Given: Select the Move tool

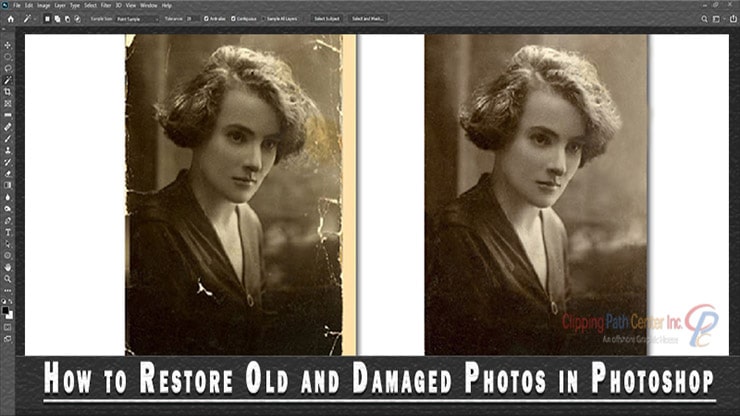Looking at the screenshot, I should pos(8,45).
